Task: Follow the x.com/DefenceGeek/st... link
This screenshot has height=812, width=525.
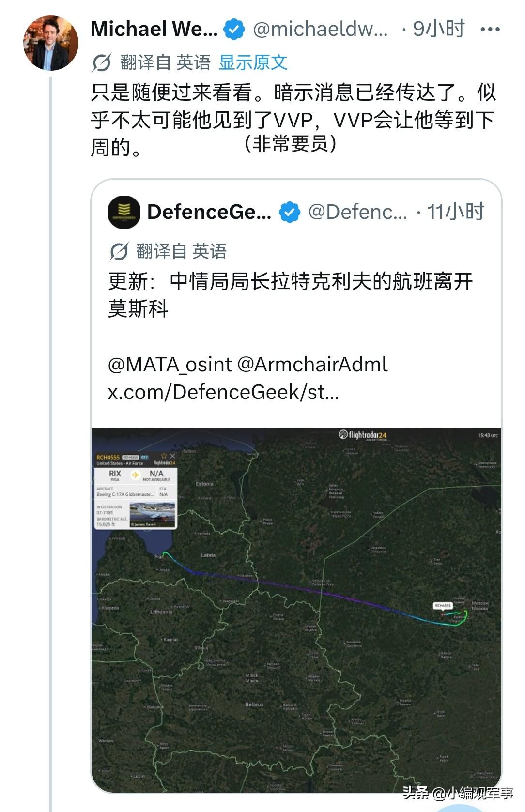Action: (223, 392)
